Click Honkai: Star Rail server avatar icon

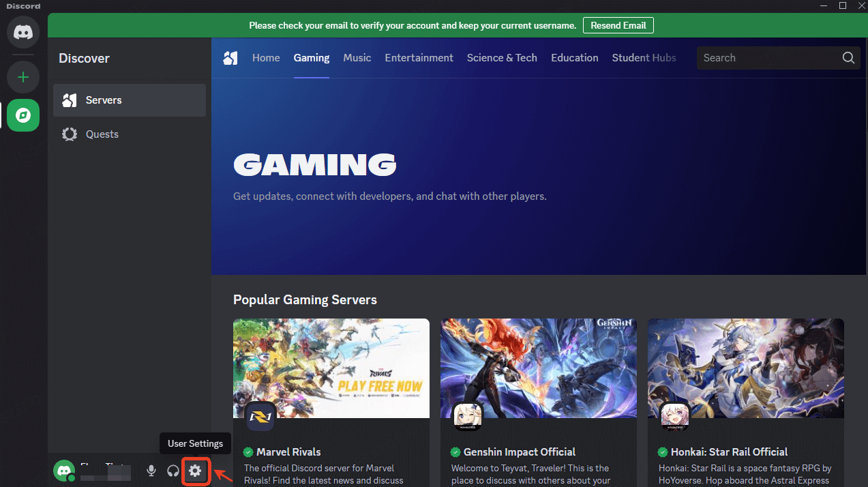click(x=674, y=416)
